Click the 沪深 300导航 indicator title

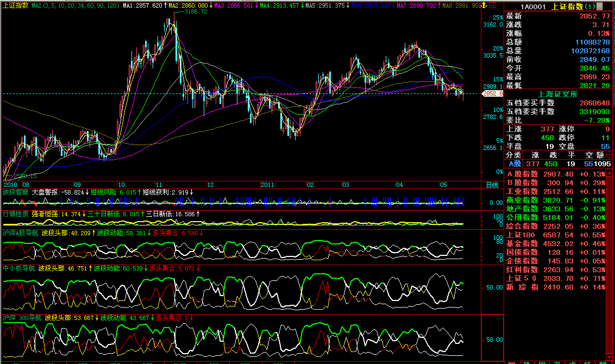click(22, 318)
